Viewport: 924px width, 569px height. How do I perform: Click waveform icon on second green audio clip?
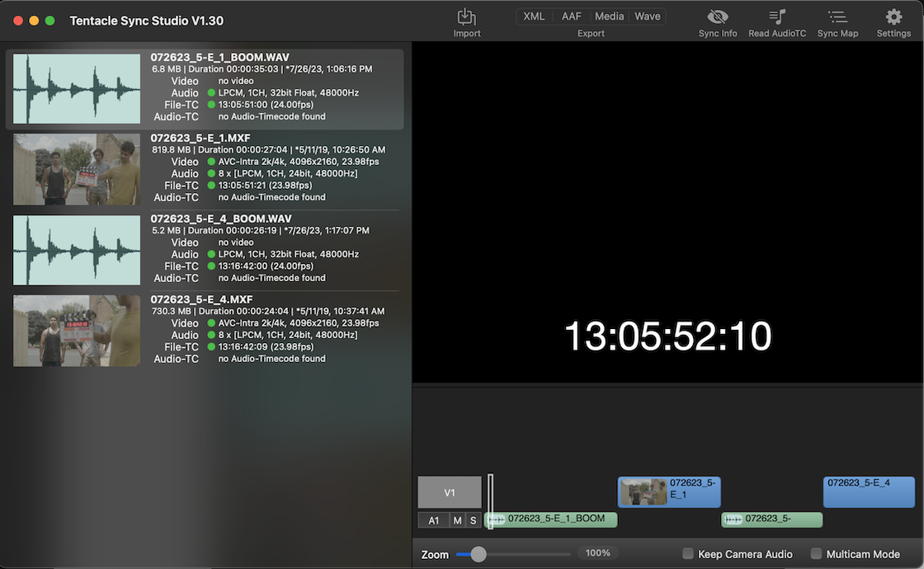click(733, 519)
